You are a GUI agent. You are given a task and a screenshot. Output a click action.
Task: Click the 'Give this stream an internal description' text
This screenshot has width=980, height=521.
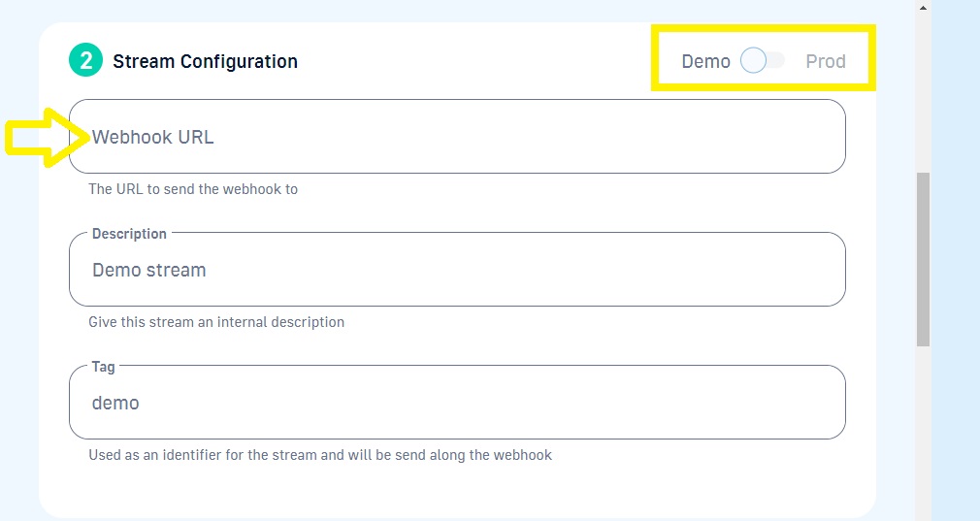[216, 322]
